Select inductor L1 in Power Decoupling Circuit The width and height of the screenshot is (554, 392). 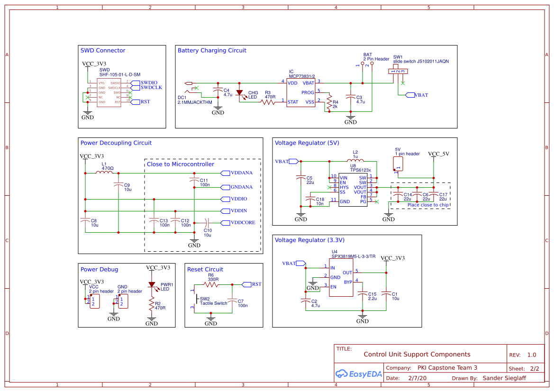[105, 173]
